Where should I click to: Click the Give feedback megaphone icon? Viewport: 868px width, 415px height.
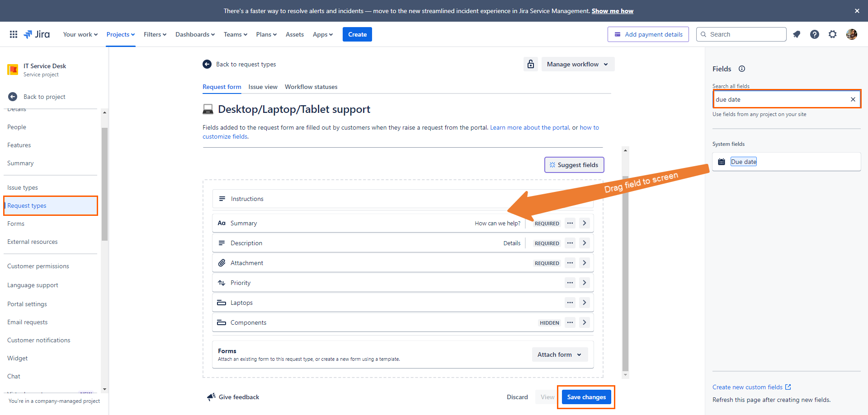211,396
